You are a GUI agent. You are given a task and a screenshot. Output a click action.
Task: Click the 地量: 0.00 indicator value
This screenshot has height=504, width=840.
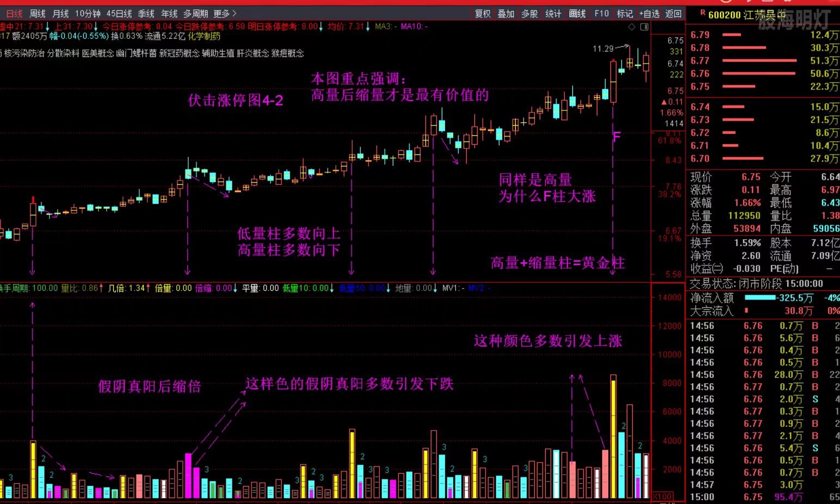(416, 288)
